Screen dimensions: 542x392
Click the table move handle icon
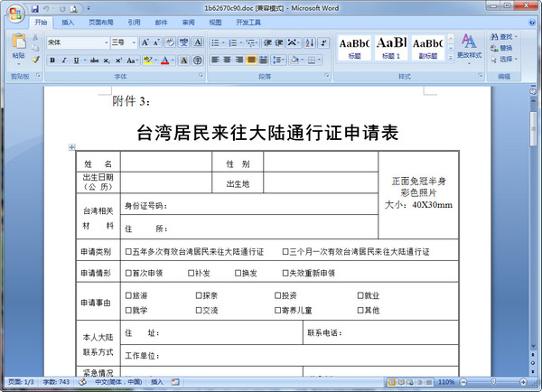tap(71, 147)
